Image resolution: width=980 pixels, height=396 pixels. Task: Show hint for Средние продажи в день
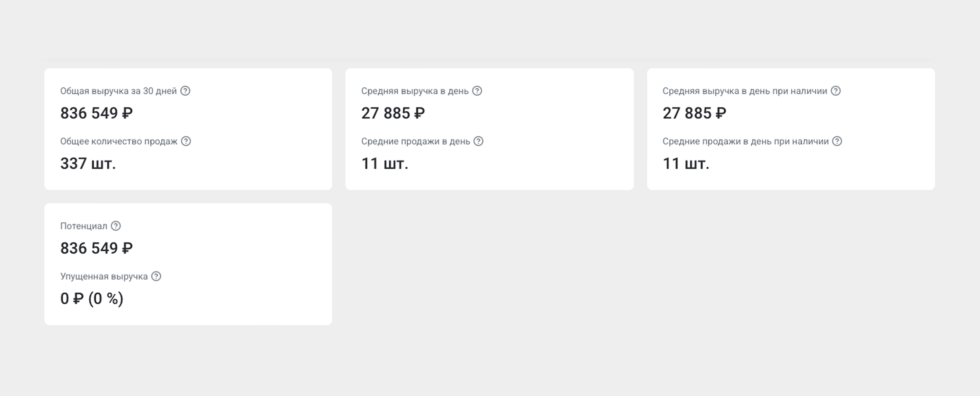pos(478,141)
